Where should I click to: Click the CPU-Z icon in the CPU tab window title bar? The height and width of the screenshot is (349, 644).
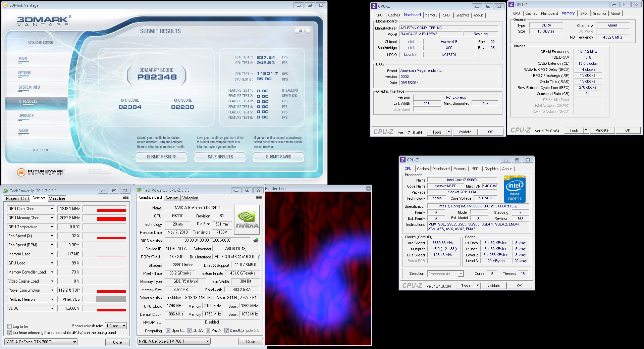403,160
